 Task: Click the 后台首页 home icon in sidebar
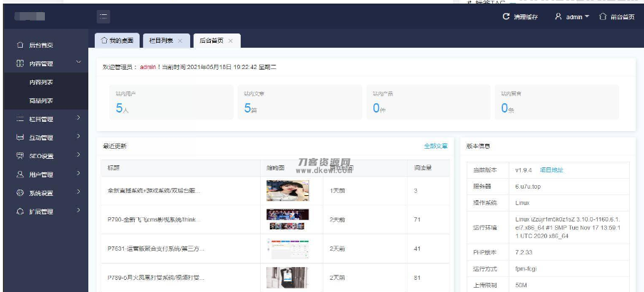(x=20, y=45)
